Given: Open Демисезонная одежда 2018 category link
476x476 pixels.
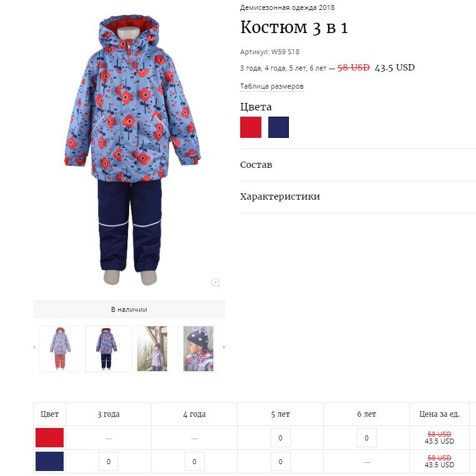Looking at the screenshot, I should point(287,7).
